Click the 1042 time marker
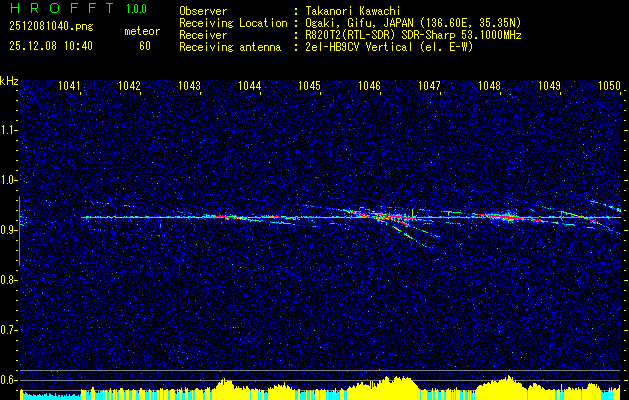The width and height of the screenshot is (629, 400). tap(129, 85)
